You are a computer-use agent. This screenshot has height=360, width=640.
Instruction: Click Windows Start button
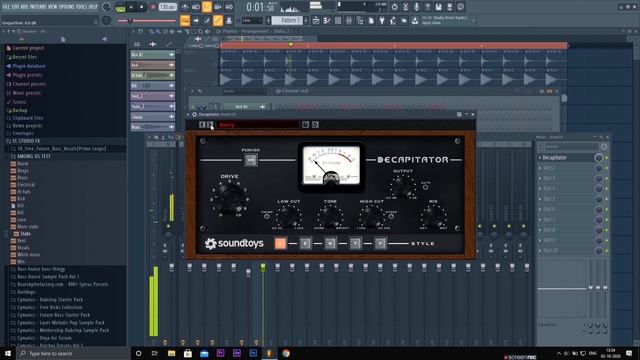click(8, 353)
